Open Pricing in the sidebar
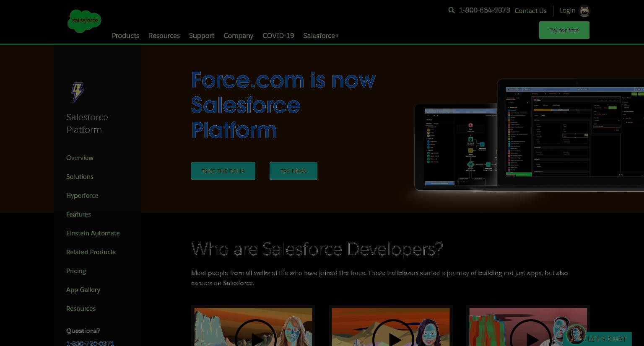644x346 pixels. pyautogui.click(x=76, y=271)
